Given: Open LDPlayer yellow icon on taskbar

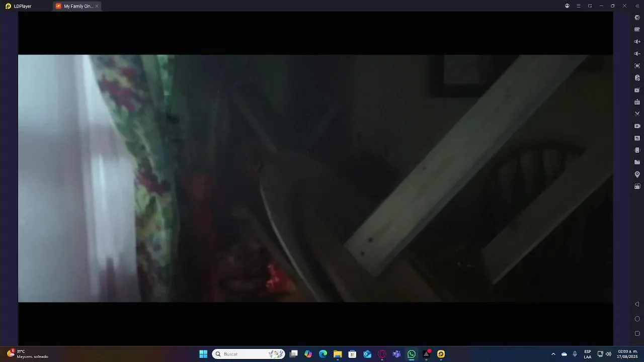Looking at the screenshot, I should pos(441,354).
